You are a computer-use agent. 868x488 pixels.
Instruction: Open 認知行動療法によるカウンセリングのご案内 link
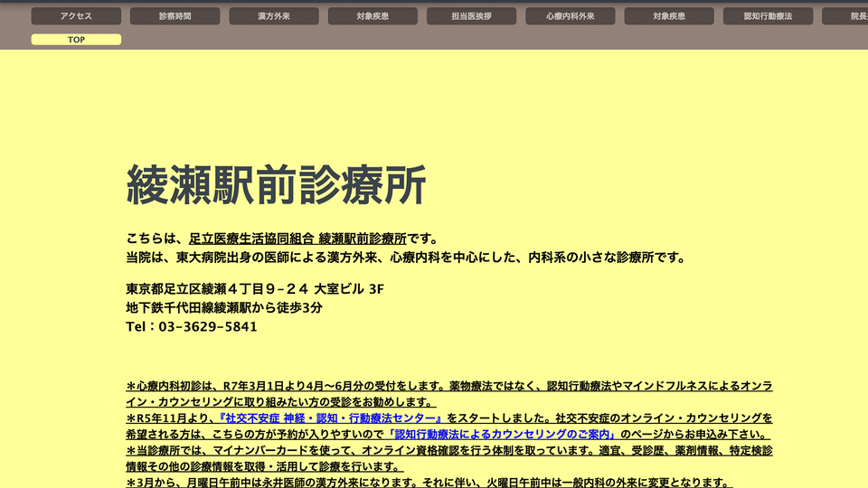tap(502, 435)
